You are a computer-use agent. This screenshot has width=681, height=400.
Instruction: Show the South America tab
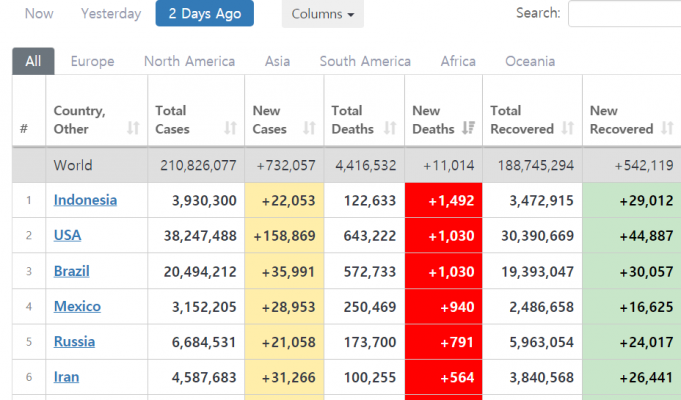(x=365, y=61)
